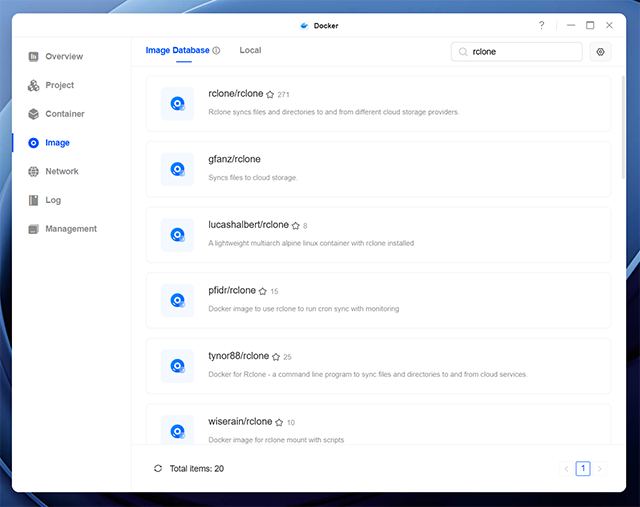This screenshot has height=507, width=640.
Task: Click the settings gear beside search
Action: [x=600, y=52]
